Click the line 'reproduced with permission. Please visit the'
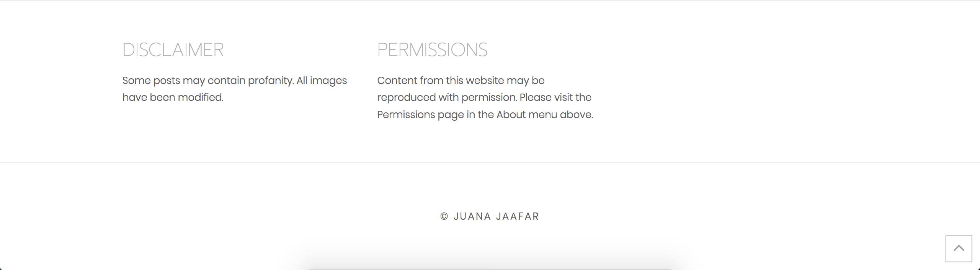 (x=484, y=97)
